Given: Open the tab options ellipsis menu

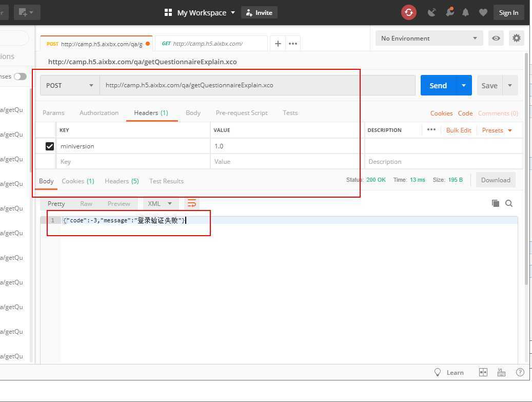Looking at the screenshot, I should 293,44.
